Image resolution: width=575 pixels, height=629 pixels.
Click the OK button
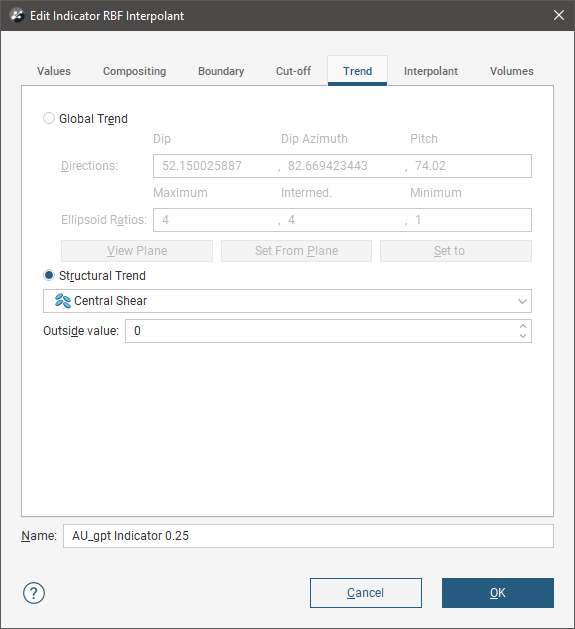pos(498,593)
